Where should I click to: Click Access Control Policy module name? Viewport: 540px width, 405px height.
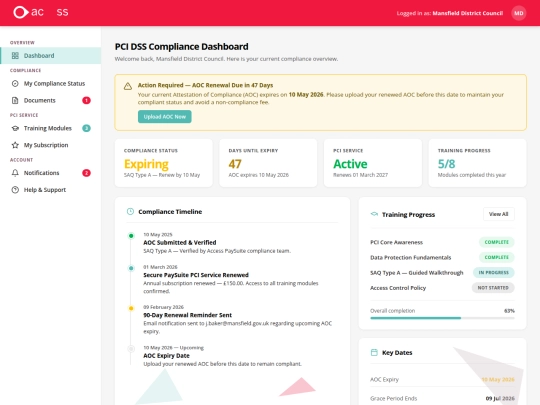tap(398, 288)
